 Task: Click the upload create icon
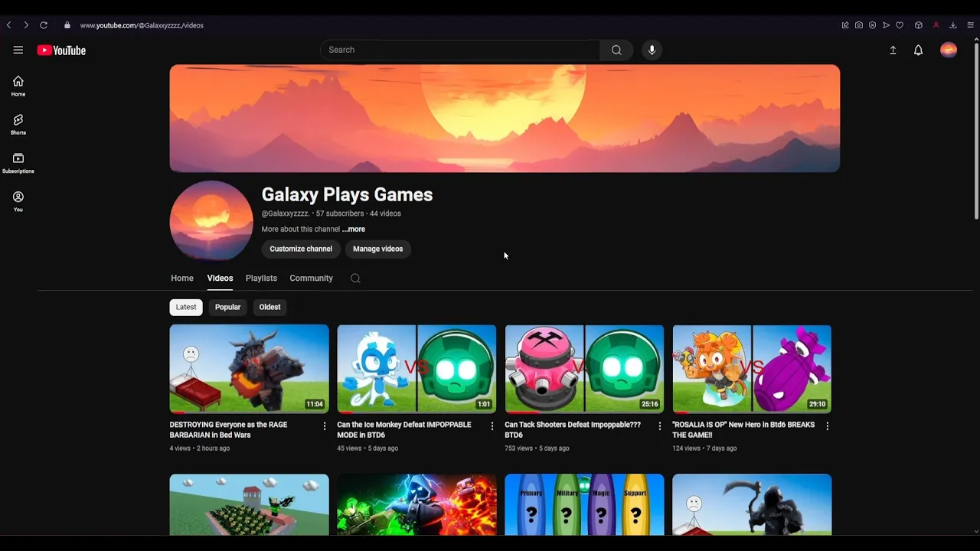(x=893, y=50)
